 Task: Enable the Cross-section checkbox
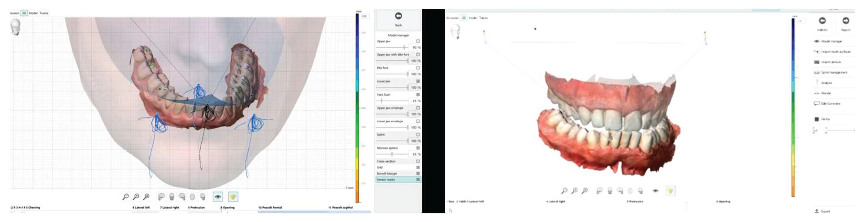point(418,161)
